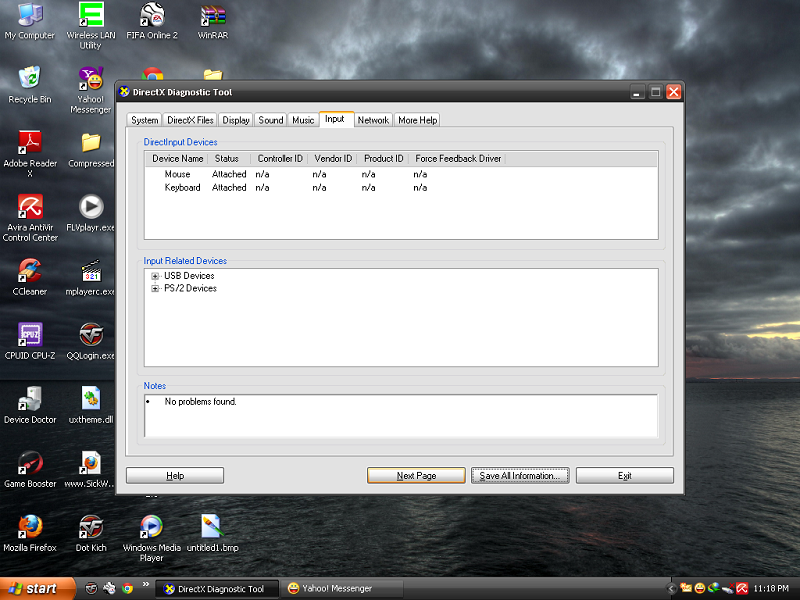Screen dimensions: 800x600
Task: Expand the USB Devices tree node
Action: 155,276
